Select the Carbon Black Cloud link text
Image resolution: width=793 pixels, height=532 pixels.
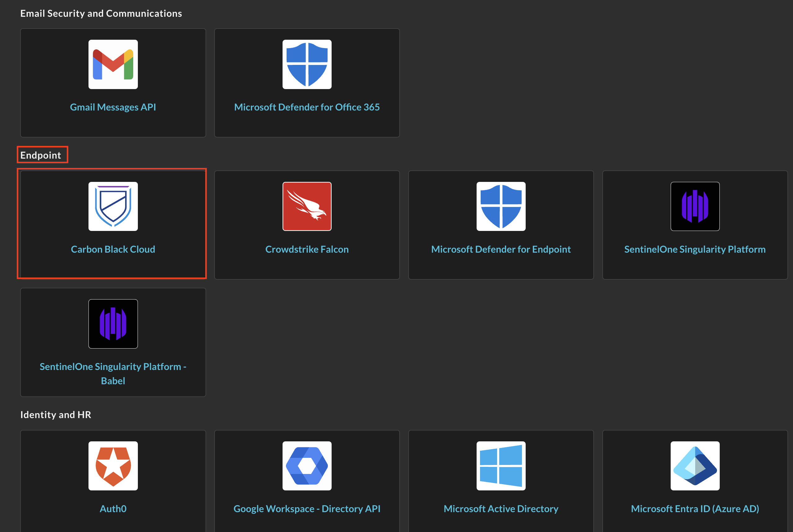[113, 249]
